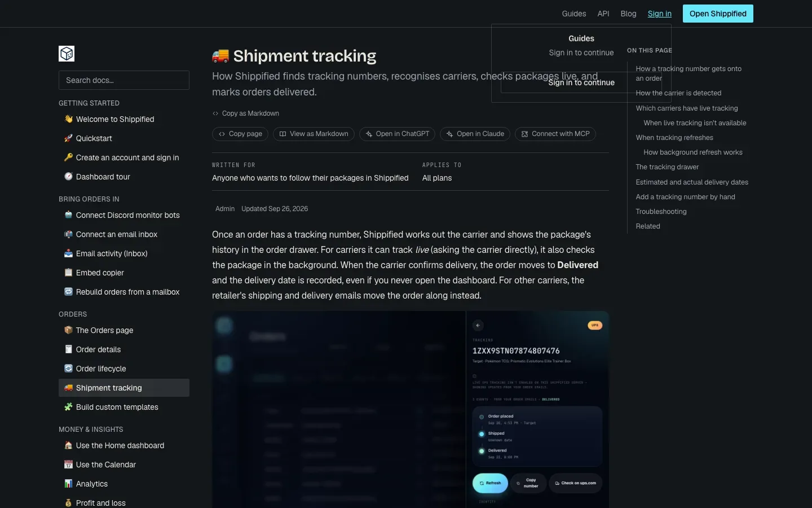Screen dimensions: 812x508
Task: Click the key icon beside Create an account
Action: click(x=69, y=157)
